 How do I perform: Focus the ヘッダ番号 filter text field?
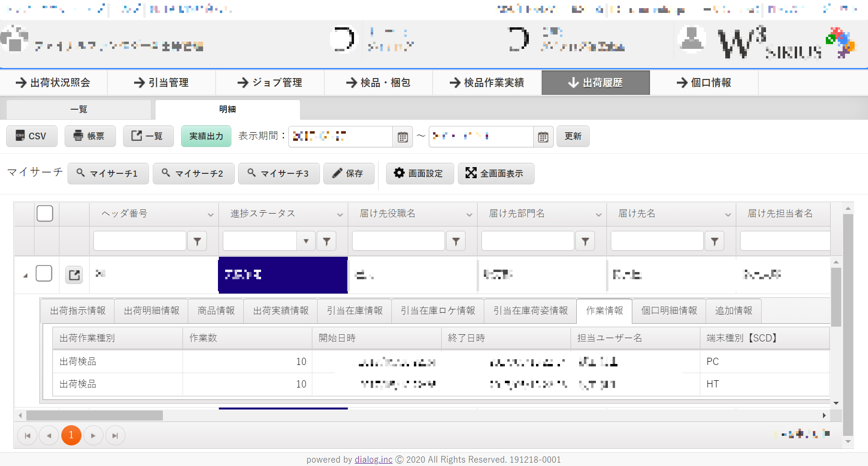point(140,241)
